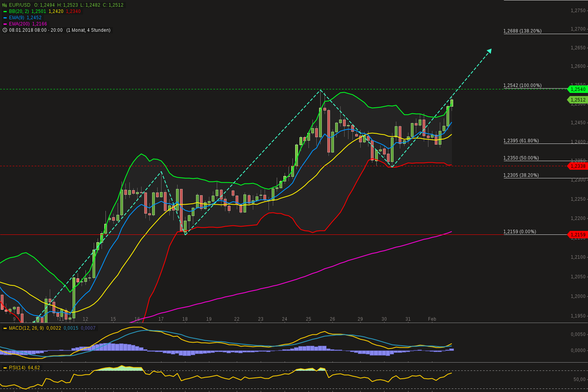Click the lower Bollinger value 1,2340

(x=73, y=11)
